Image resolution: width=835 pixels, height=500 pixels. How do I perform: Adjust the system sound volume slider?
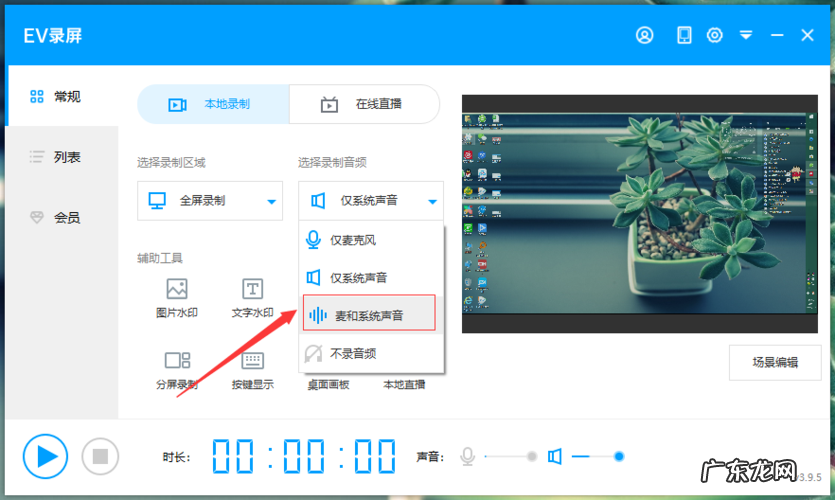(619, 457)
